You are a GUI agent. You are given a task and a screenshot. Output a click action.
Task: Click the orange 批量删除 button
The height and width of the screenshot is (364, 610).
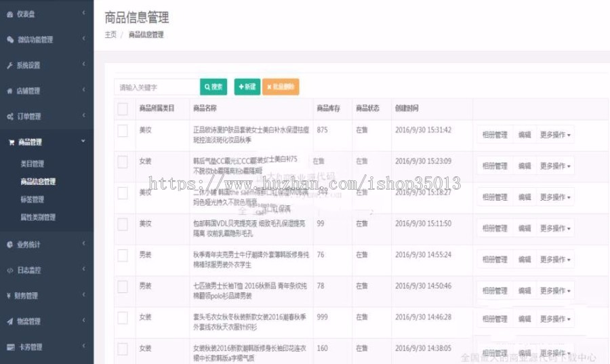(x=281, y=87)
